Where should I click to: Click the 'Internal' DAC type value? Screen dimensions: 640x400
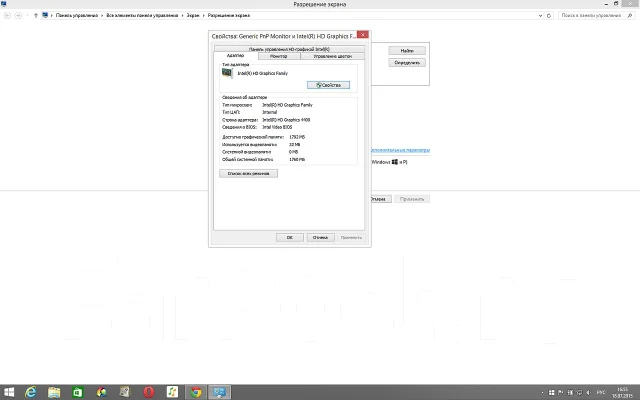269,112
